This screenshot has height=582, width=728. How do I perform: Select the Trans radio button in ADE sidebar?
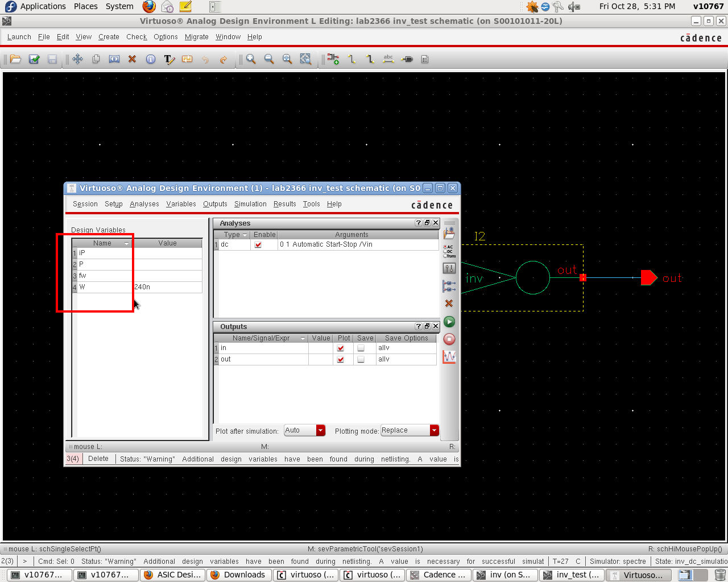445,256
